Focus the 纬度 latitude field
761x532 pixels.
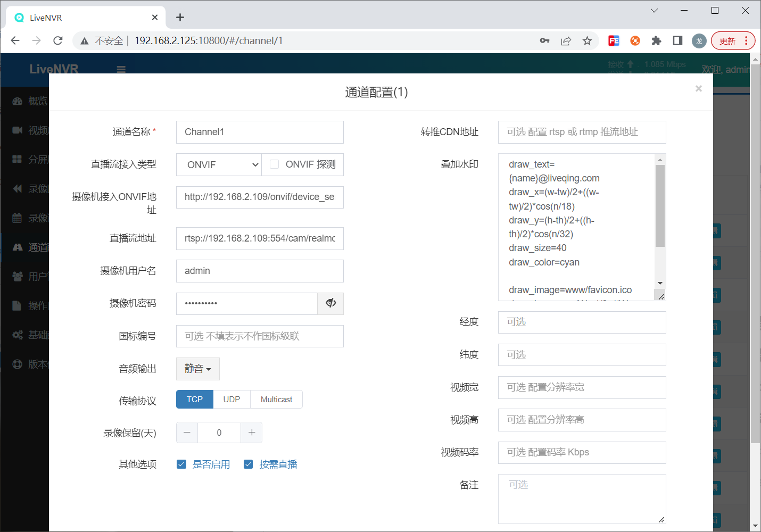coord(582,355)
